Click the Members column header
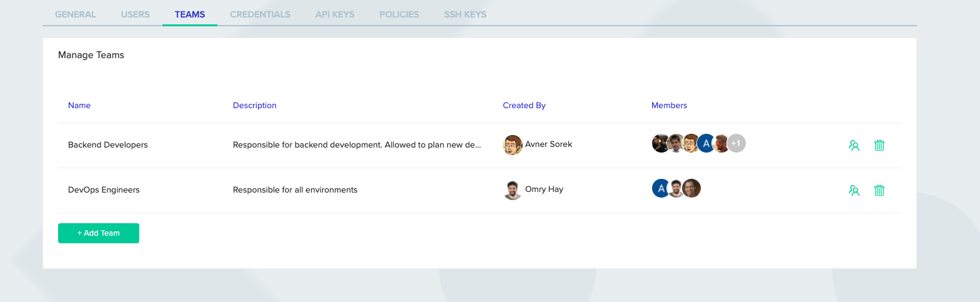Viewport: 980px width, 302px height. 669,106
